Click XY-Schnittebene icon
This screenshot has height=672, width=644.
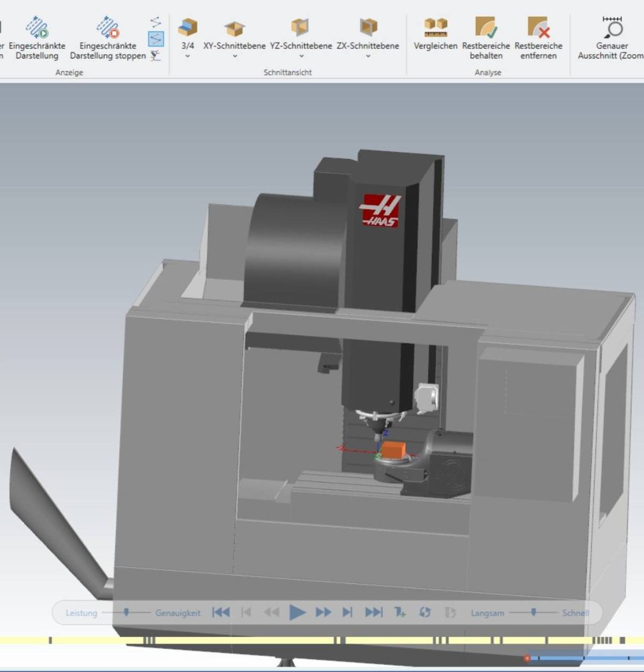pos(235,27)
